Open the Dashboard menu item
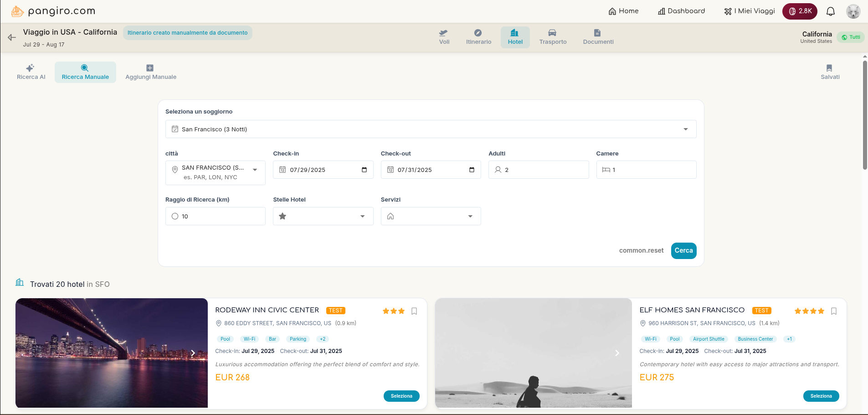The height and width of the screenshot is (415, 868). [681, 11]
